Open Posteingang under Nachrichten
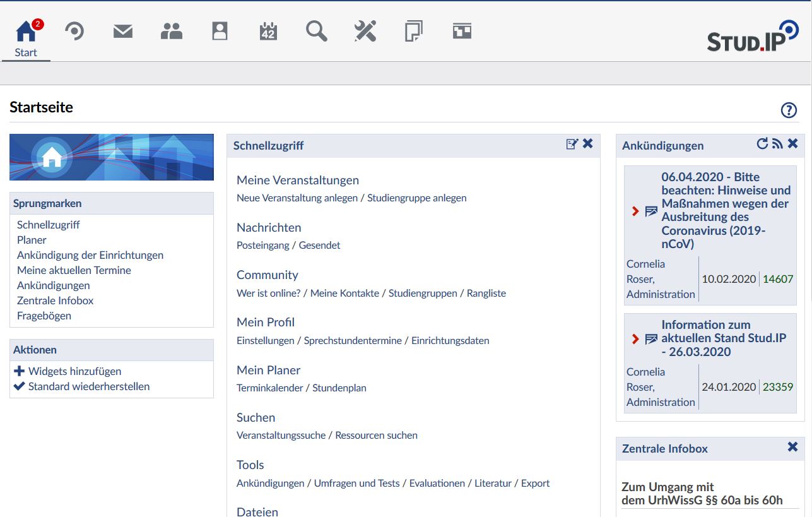 [x=263, y=245]
